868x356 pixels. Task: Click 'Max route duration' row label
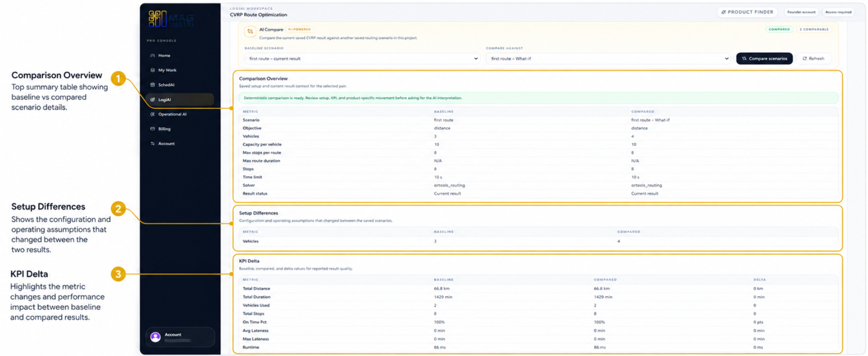[261, 161]
